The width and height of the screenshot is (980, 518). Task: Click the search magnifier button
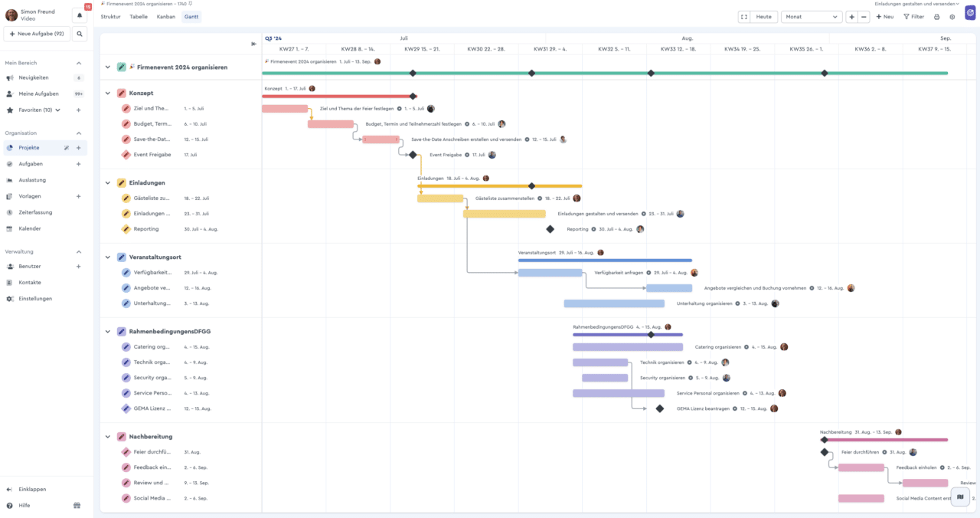79,34
